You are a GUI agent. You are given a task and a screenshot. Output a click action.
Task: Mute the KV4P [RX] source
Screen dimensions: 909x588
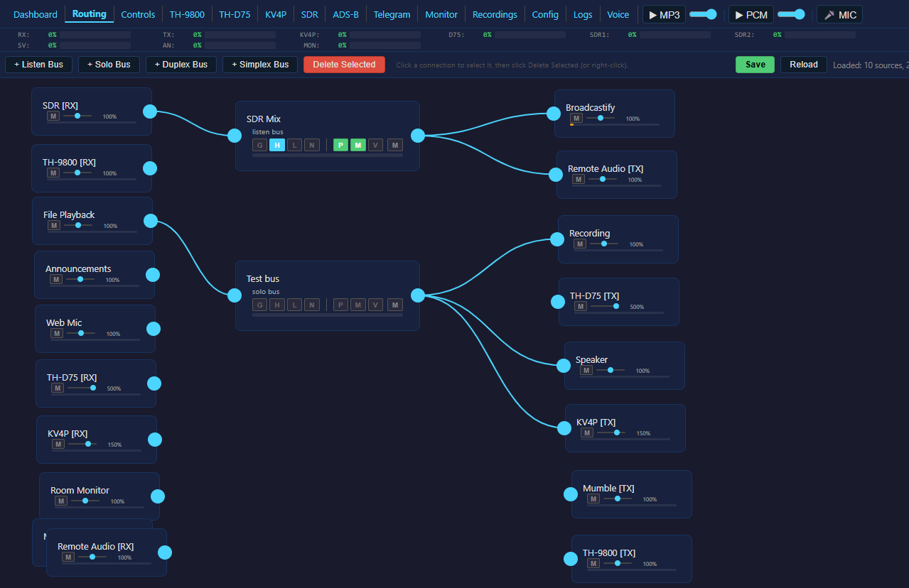tap(58, 444)
